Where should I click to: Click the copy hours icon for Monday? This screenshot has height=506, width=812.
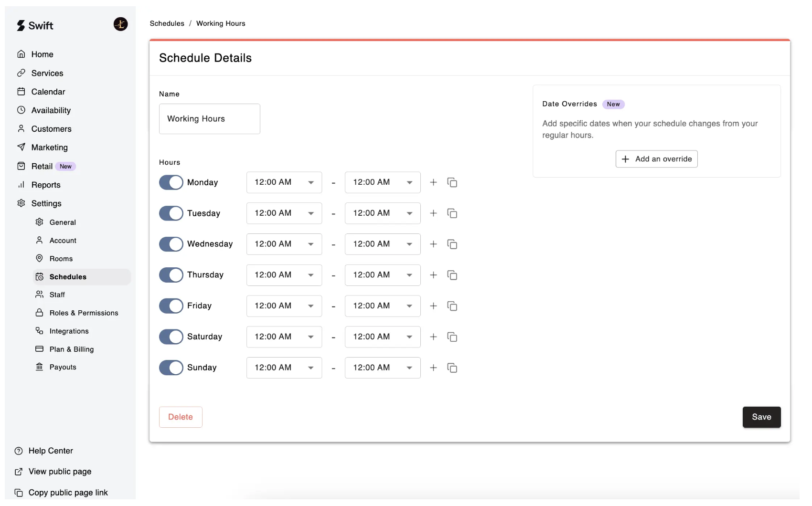click(452, 182)
